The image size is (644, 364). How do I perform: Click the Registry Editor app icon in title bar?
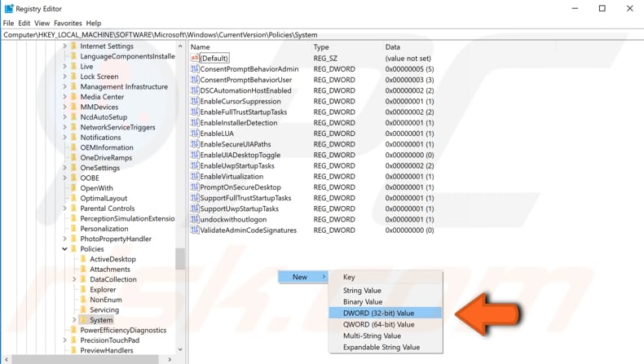click(8, 8)
